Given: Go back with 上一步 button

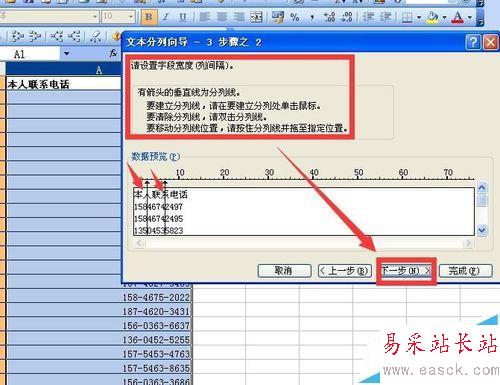Looking at the screenshot, I should pos(345,271).
